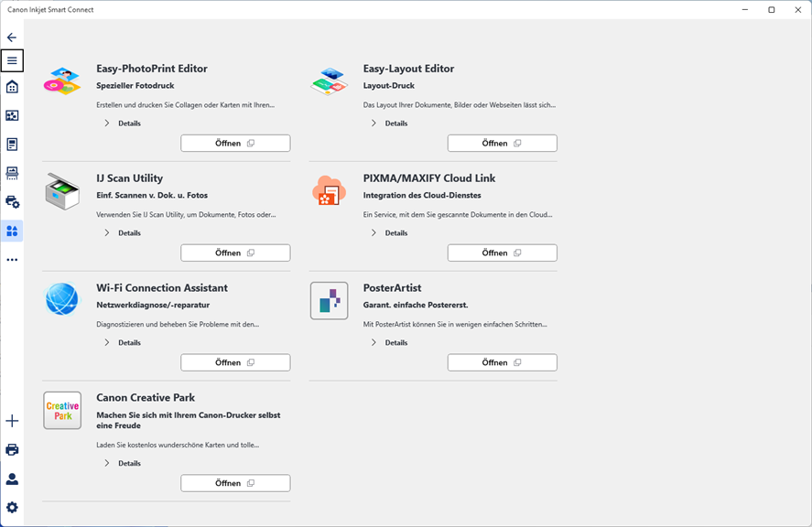
Task: Open the Easy-Layout Editor with Öffnen button
Action: click(x=503, y=144)
